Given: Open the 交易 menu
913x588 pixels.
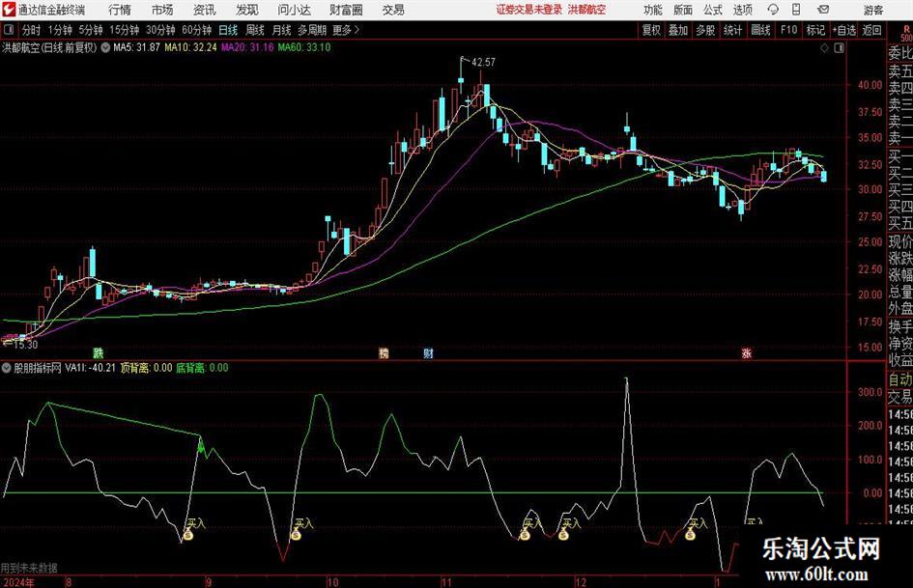Looking at the screenshot, I should 393,10.
